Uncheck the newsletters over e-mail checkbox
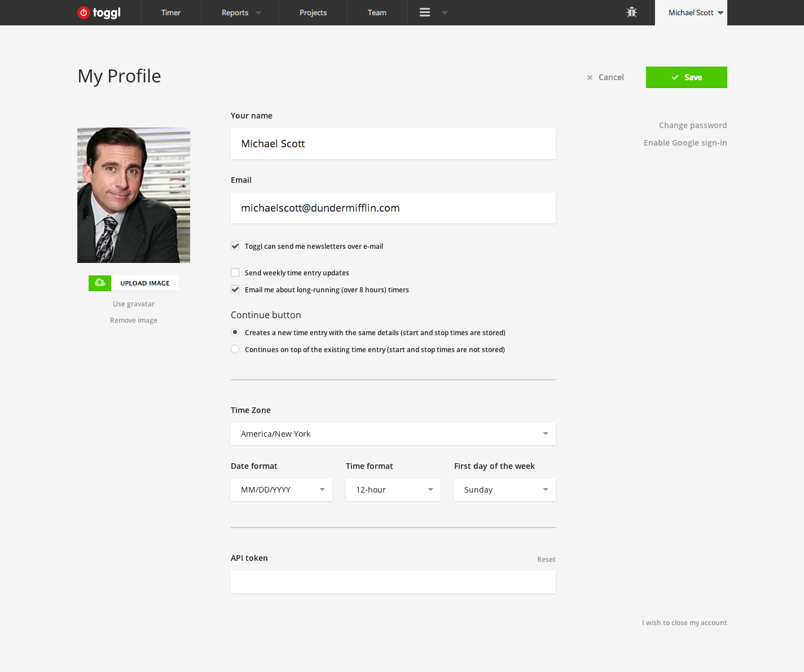 click(x=235, y=246)
